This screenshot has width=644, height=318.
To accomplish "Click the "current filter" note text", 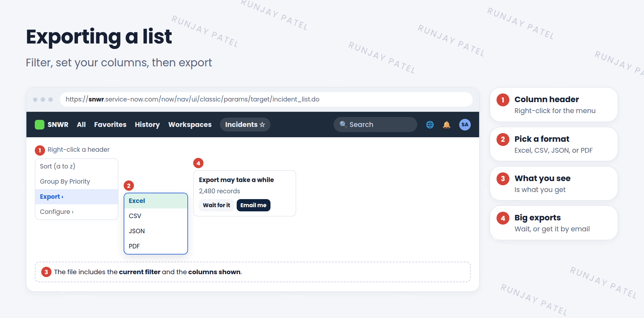I will [x=140, y=272].
